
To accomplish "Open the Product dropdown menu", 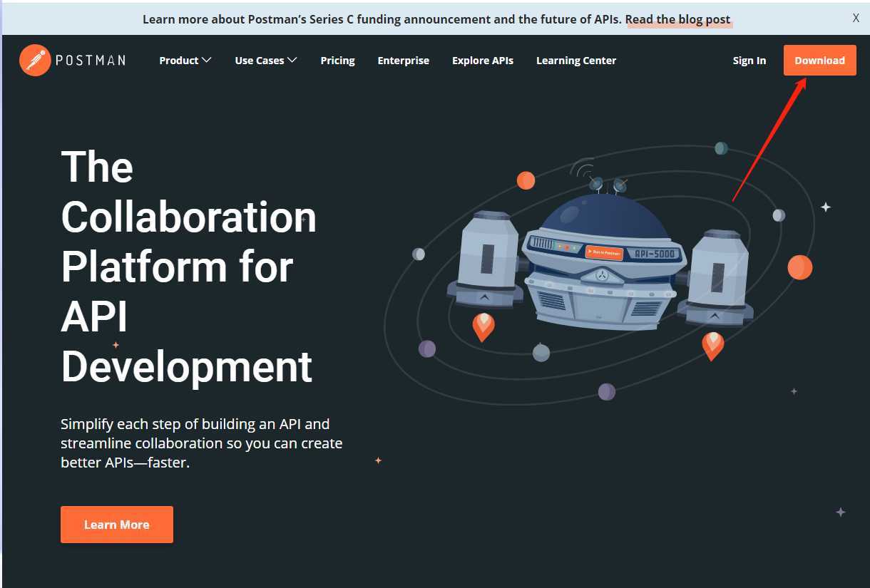I will pyautogui.click(x=185, y=61).
